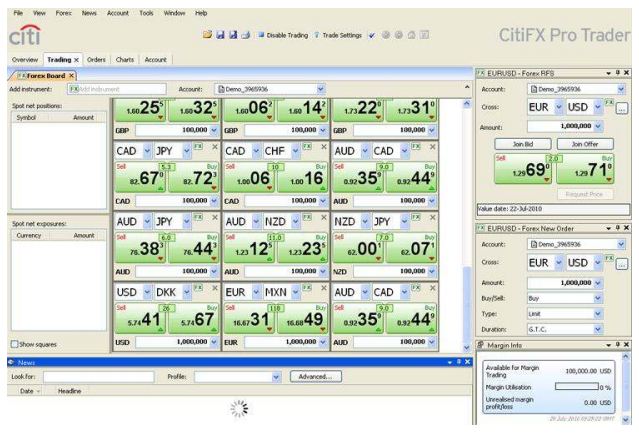Switch to the Charts tab

coord(125,60)
